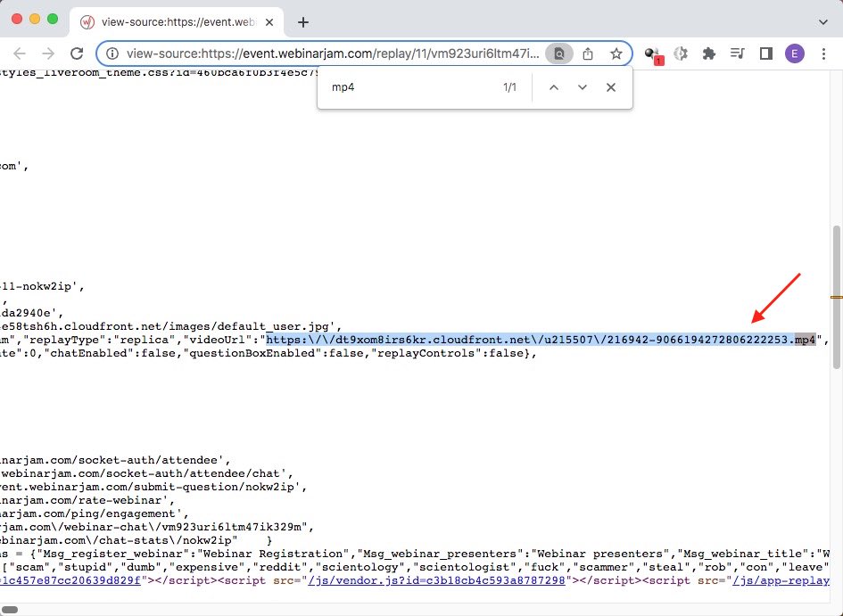Click chat-stats nokw2ip line
Viewport: 843px width, 616px height.
point(119,540)
